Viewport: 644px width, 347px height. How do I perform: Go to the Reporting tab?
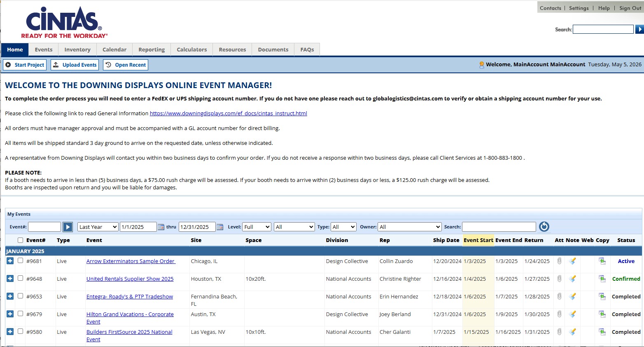click(152, 49)
